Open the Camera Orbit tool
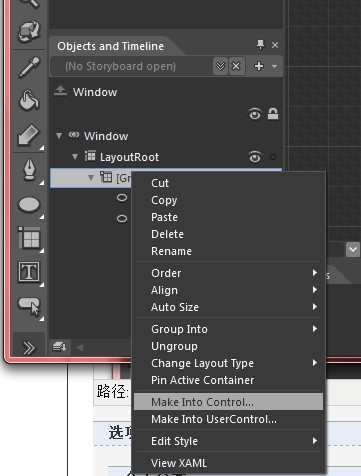 point(29,31)
